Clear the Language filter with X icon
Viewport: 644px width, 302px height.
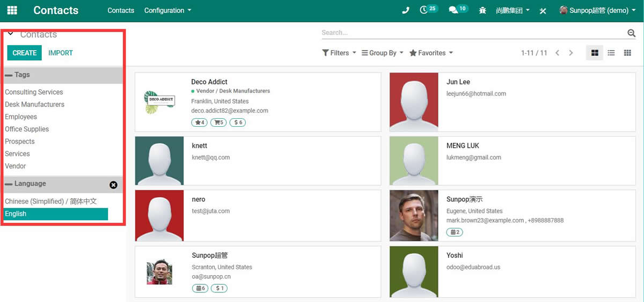point(113,185)
